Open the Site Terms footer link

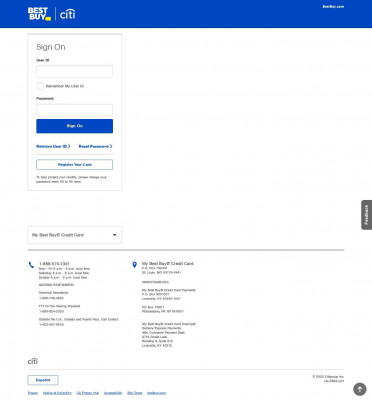(x=135, y=393)
